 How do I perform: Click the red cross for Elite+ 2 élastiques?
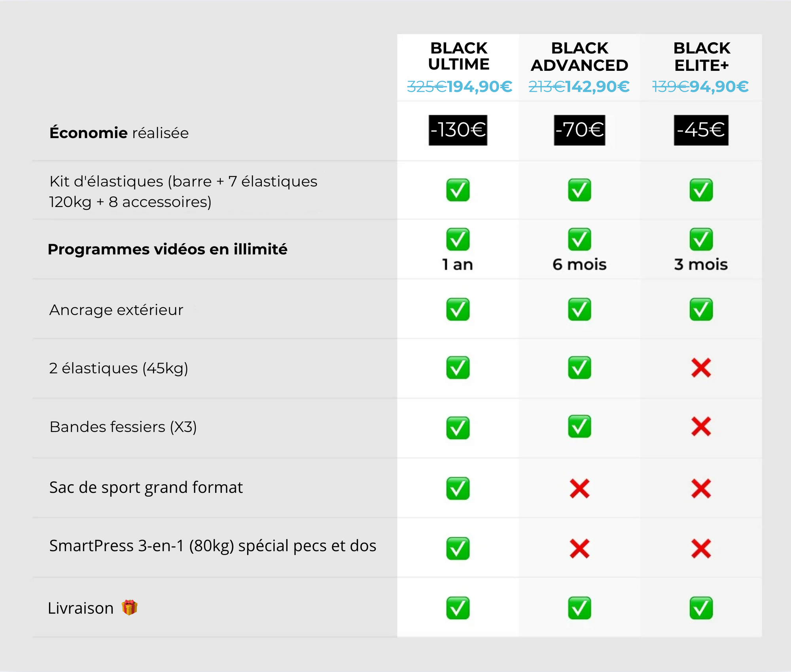pyautogui.click(x=701, y=368)
